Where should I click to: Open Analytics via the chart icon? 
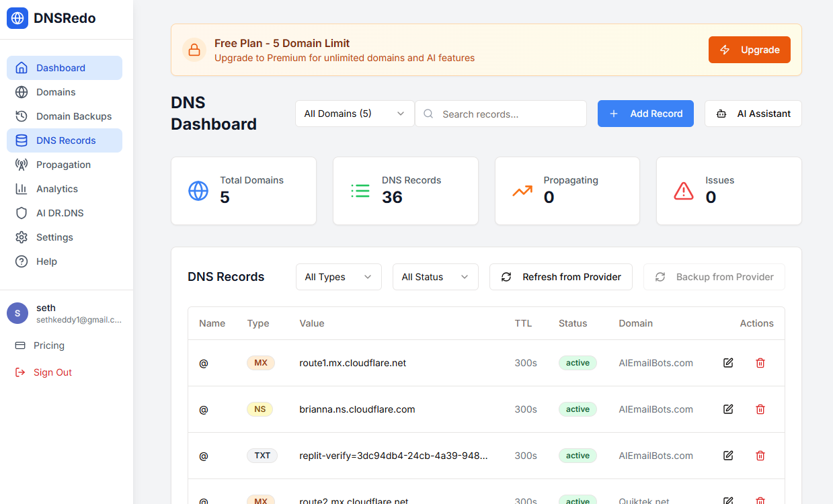[23, 188]
